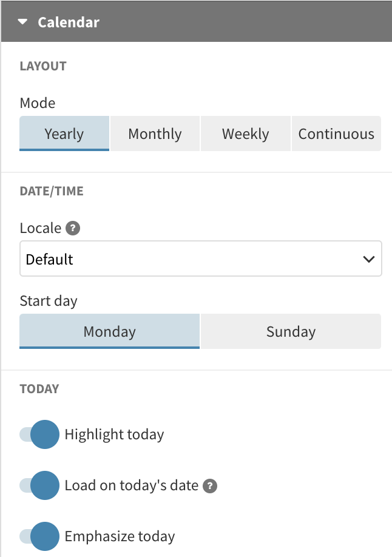Click the Start day field label
Screen dimensions: 392x557
point(49,301)
